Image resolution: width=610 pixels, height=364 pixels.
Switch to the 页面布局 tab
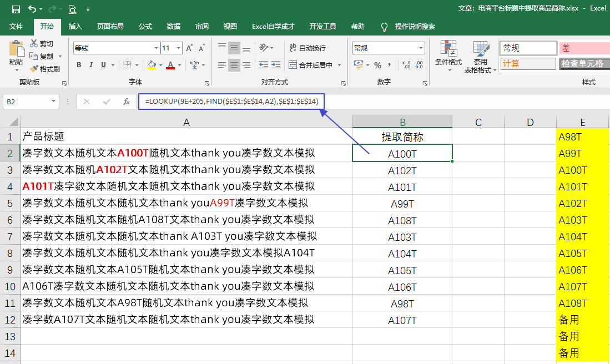coord(110,27)
